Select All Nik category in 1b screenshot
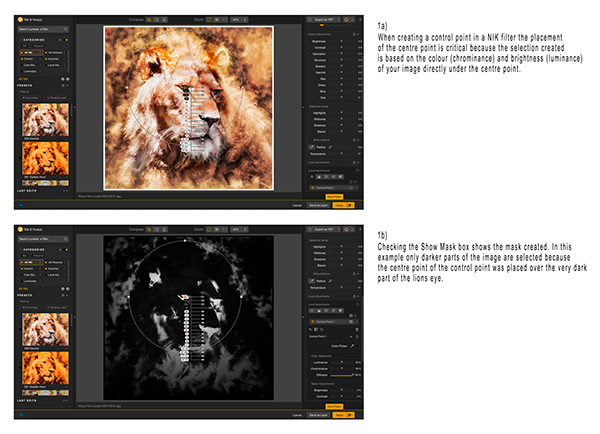 pyautogui.click(x=31, y=262)
